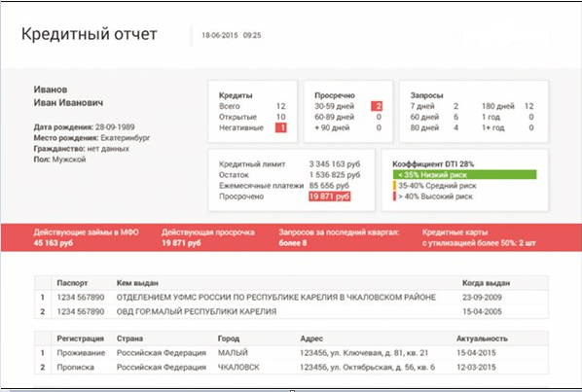Click Запросов за последний квартал banner item
The width and height of the screenshot is (582, 392).
pos(339,237)
